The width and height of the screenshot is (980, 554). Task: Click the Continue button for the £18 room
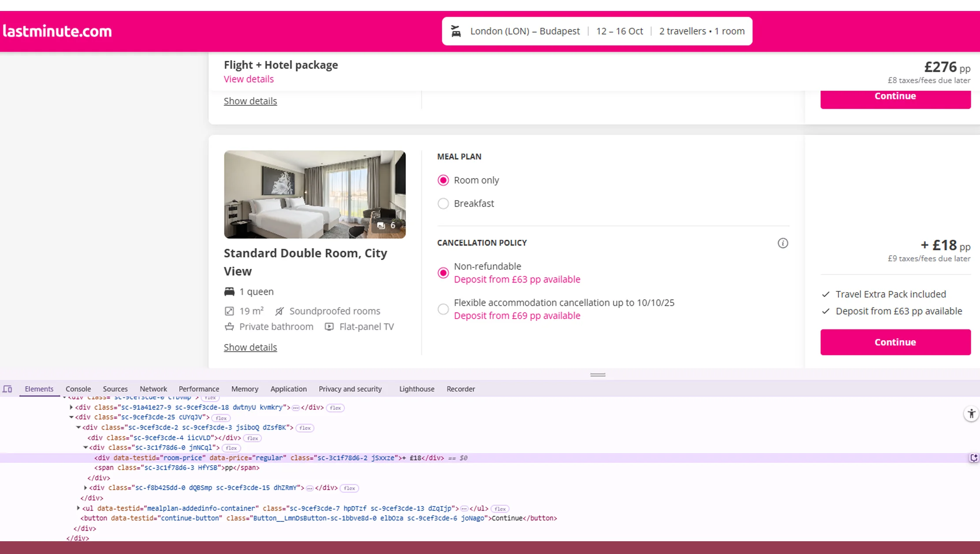[895, 342]
